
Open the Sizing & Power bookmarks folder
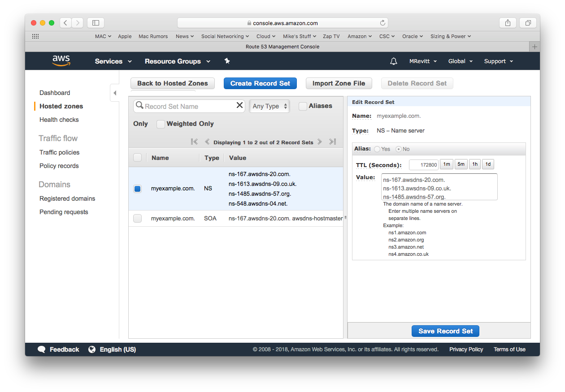[451, 36]
